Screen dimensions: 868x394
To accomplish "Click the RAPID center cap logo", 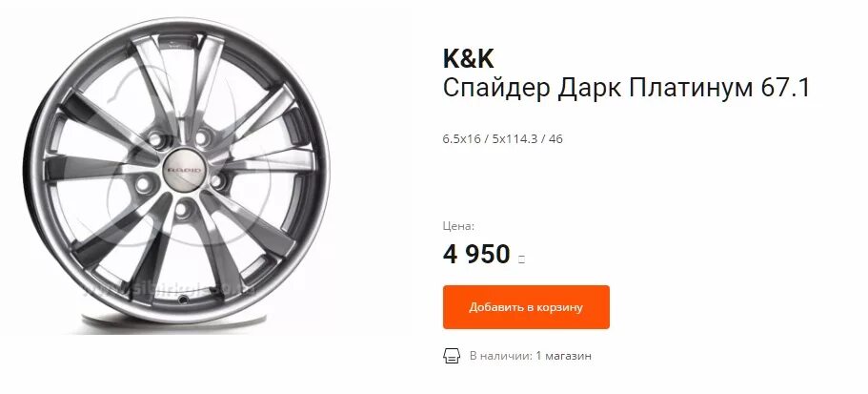I will pyautogui.click(x=185, y=170).
